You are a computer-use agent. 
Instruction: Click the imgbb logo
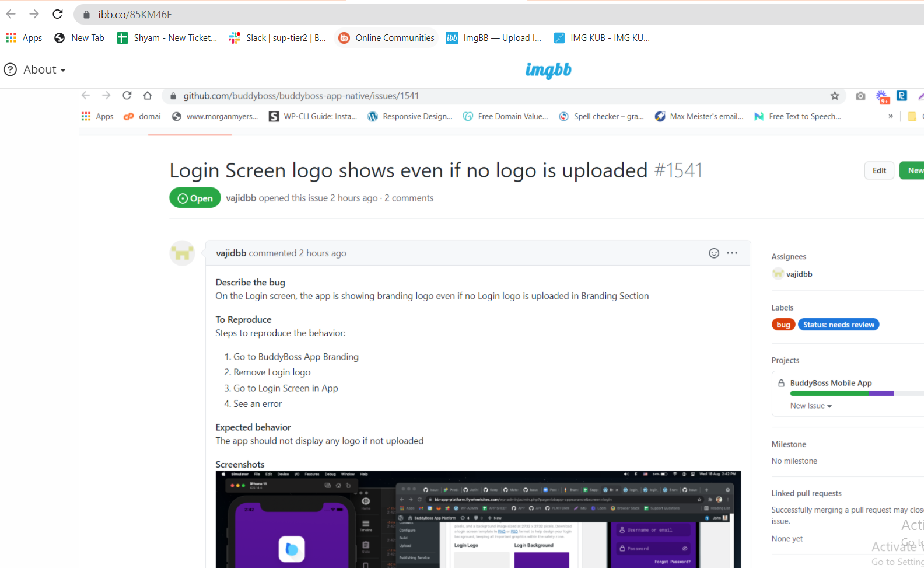tap(548, 70)
